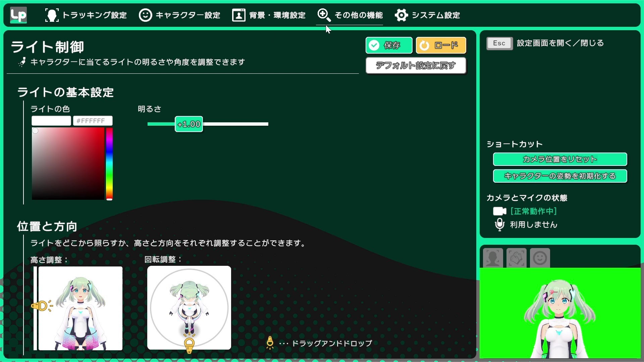
Task: Toggle the face tracking button
Action: (x=493, y=258)
